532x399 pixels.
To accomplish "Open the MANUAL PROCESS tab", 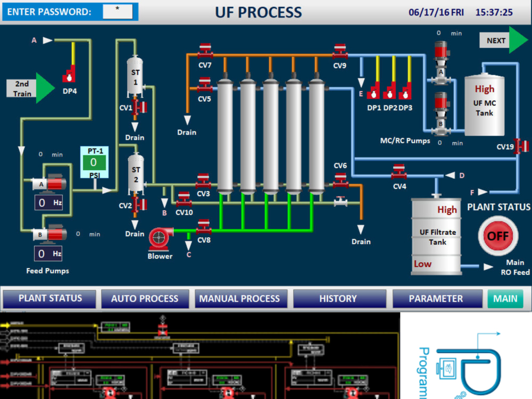I will (x=241, y=298).
